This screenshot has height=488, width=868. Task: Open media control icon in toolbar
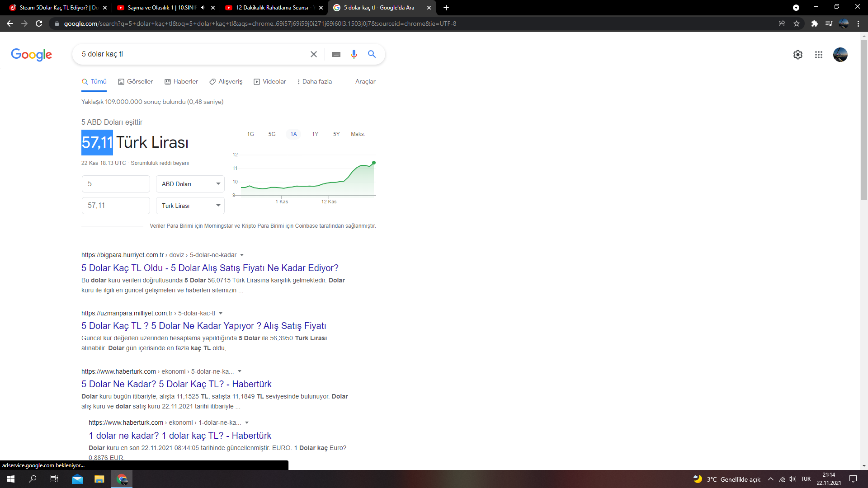[829, 23]
